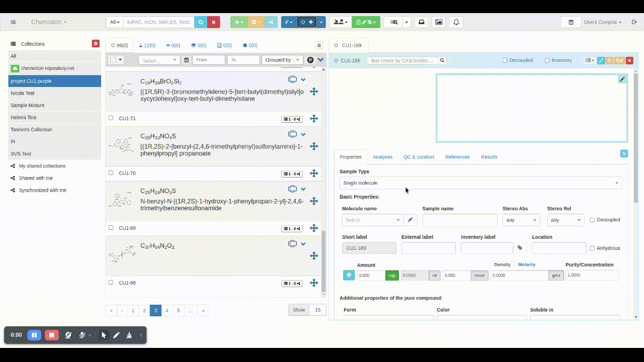644x362 pixels.
Task: Open the inbox tray icon in toolbar
Action: pyautogui.click(x=422, y=22)
